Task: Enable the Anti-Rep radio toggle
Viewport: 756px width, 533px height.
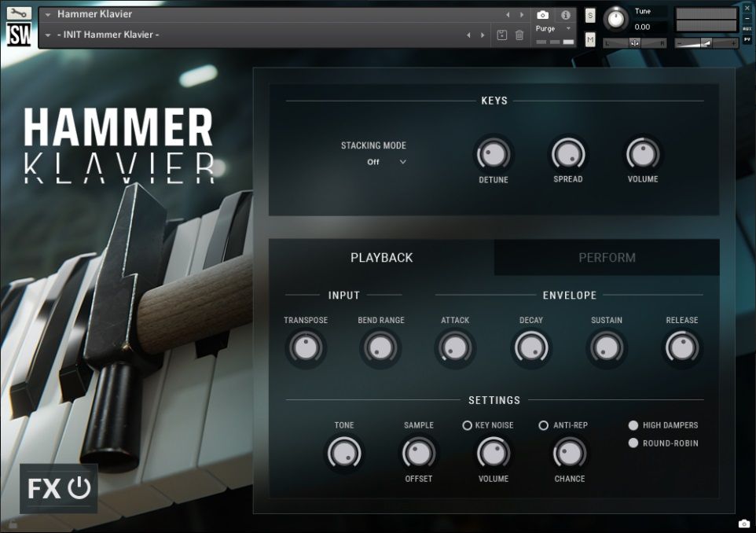Action: coord(543,425)
